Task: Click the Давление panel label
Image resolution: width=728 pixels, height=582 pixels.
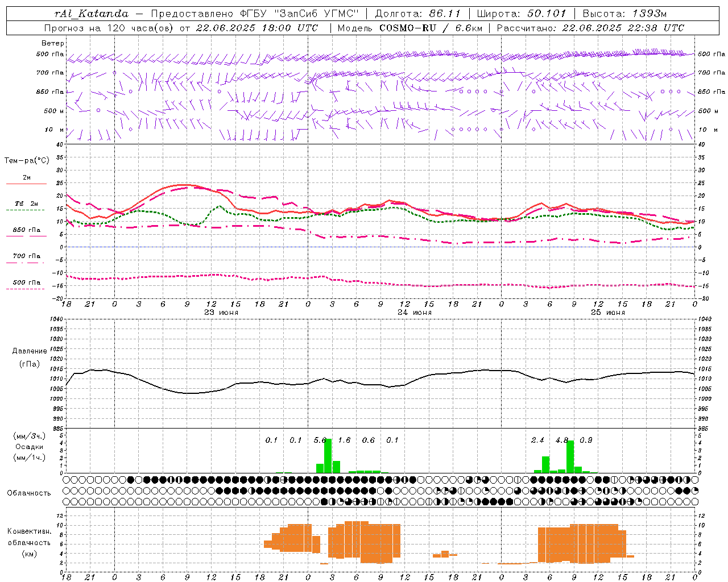Action: (30, 351)
